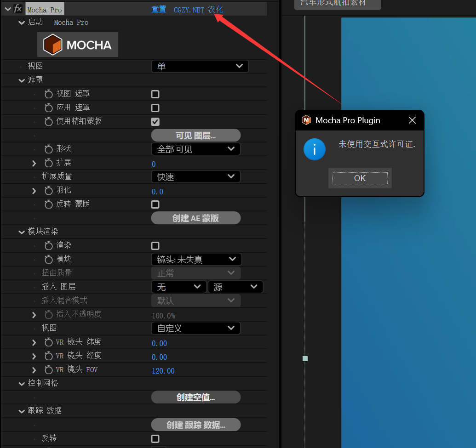476x448 pixels.
Task: Click the MOCHA logo to launch Mocha Pro
Action: point(77,45)
